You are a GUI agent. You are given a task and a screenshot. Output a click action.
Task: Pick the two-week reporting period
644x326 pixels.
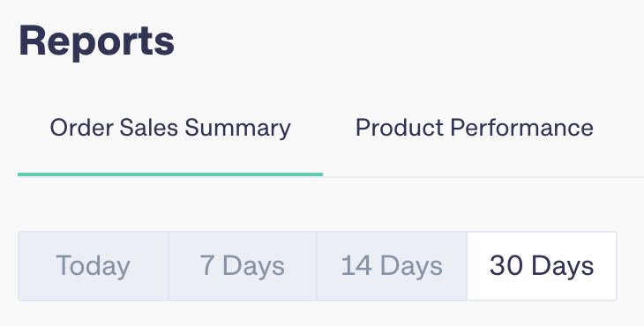(x=392, y=266)
